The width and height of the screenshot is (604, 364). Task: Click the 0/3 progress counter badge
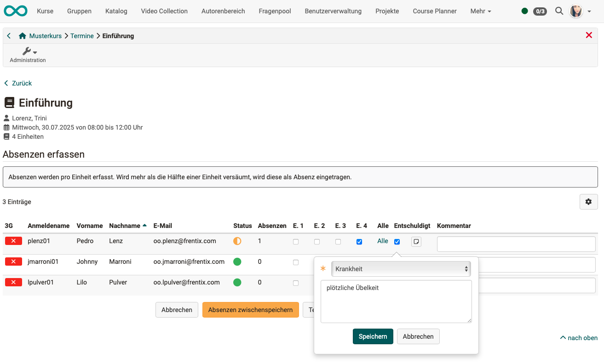540,11
